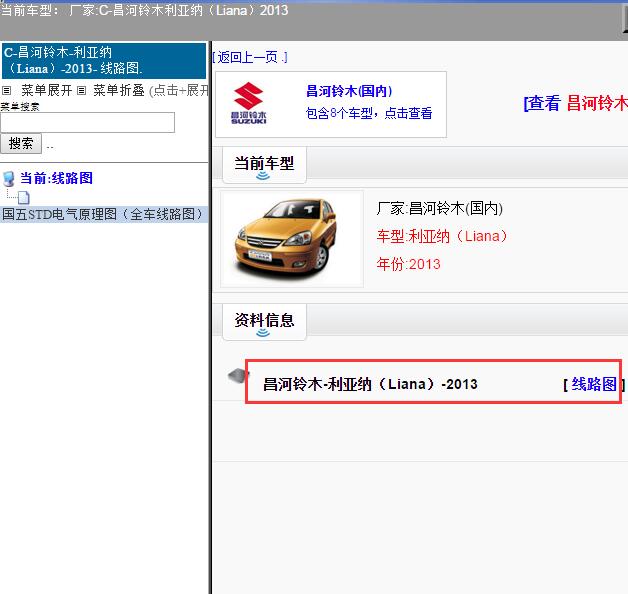Click the C-昌河铃木-利亚纳 线路图 sidebar header
Screen dimensions: 628x594
(x=104, y=60)
